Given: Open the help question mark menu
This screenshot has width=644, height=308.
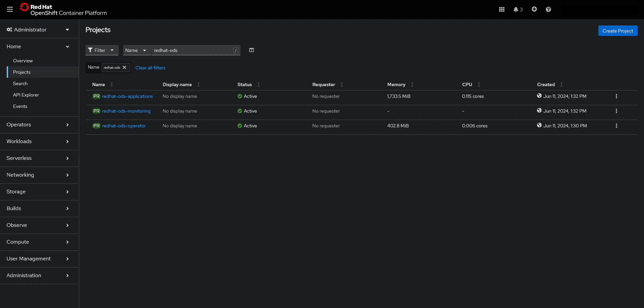Looking at the screenshot, I should (x=548, y=9).
